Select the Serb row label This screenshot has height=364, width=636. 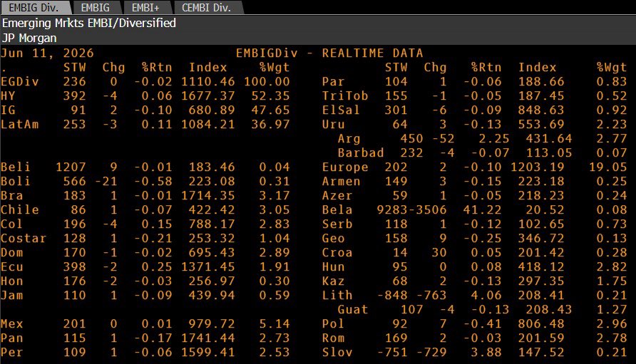pyautogui.click(x=337, y=224)
